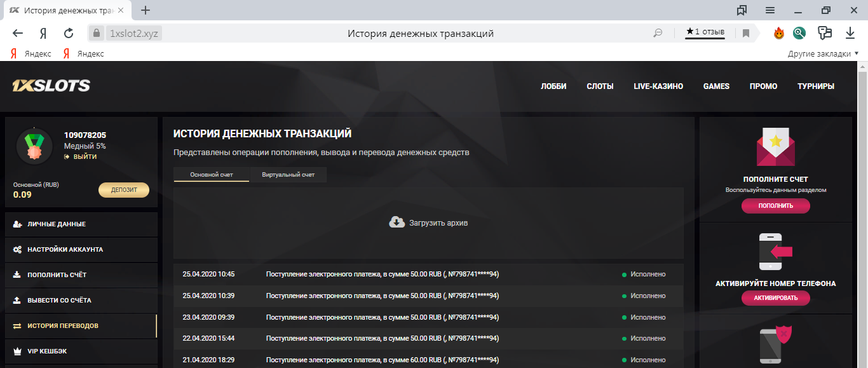Open the LIVE-КАЗИНО menu item
The image size is (868, 368).
658,86
